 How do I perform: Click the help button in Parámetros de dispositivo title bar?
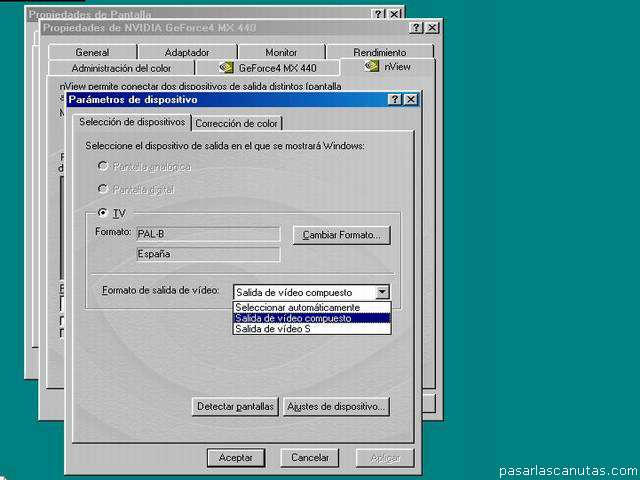pyautogui.click(x=394, y=100)
